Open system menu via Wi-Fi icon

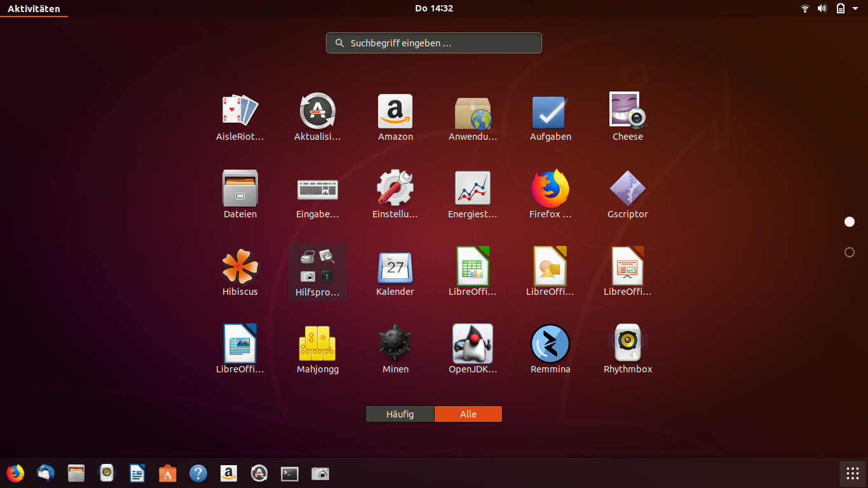pyautogui.click(x=805, y=8)
